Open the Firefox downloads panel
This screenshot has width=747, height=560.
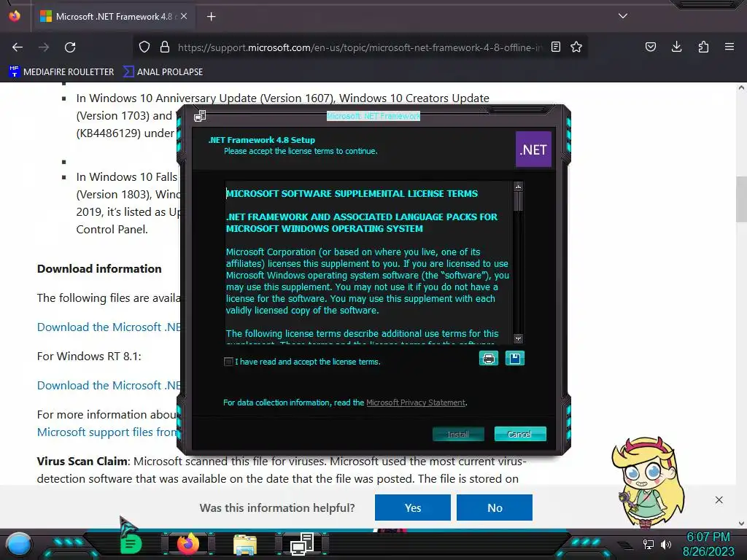676,47
